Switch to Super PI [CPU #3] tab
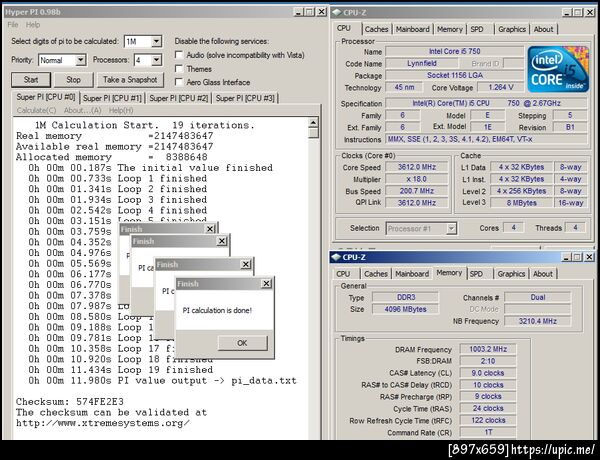This screenshot has height=460, width=600. 245,98
